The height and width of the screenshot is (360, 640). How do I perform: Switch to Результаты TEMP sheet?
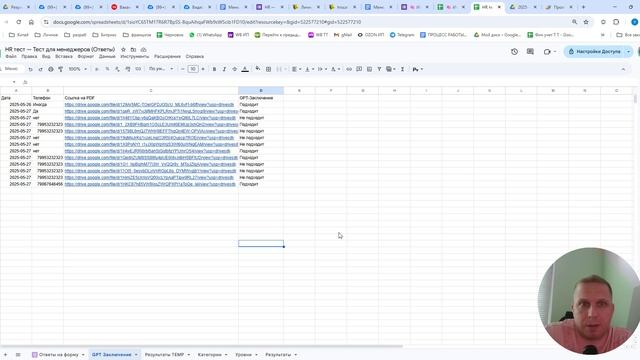tap(164, 355)
